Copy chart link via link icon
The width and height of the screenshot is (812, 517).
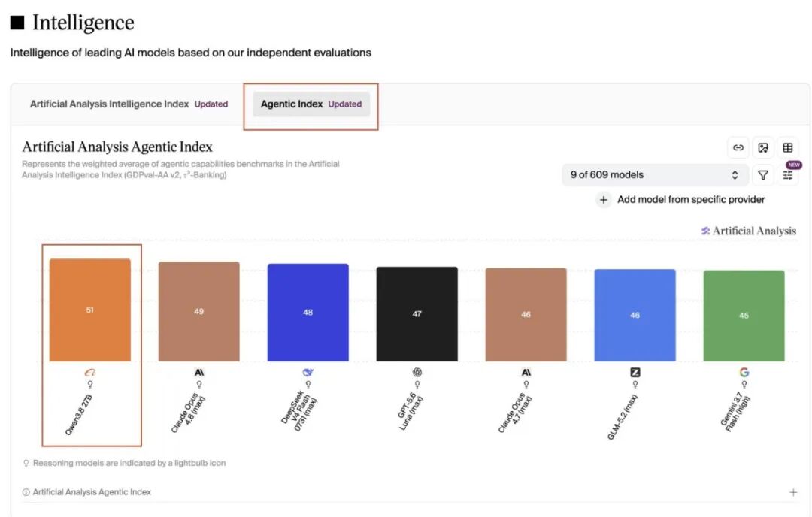[738, 147]
